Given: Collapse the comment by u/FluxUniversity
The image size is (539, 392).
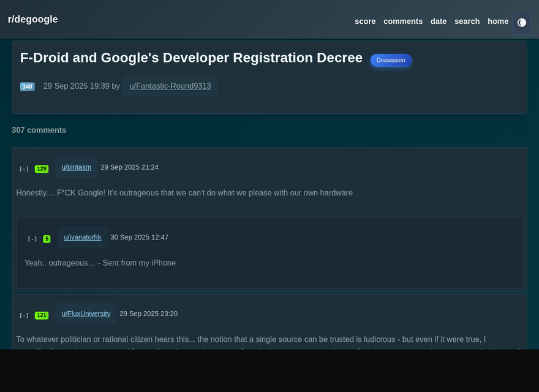Looking at the screenshot, I should click(x=24, y=315).
